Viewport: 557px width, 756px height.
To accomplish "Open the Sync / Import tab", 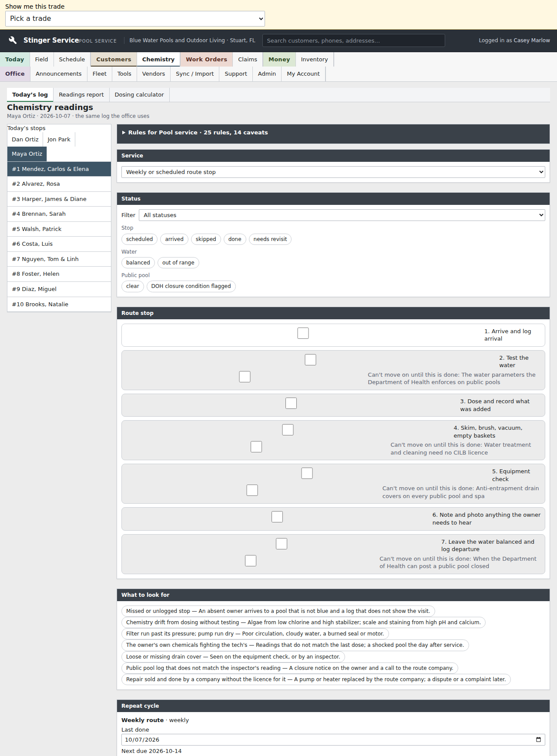I will pos(195,74).
